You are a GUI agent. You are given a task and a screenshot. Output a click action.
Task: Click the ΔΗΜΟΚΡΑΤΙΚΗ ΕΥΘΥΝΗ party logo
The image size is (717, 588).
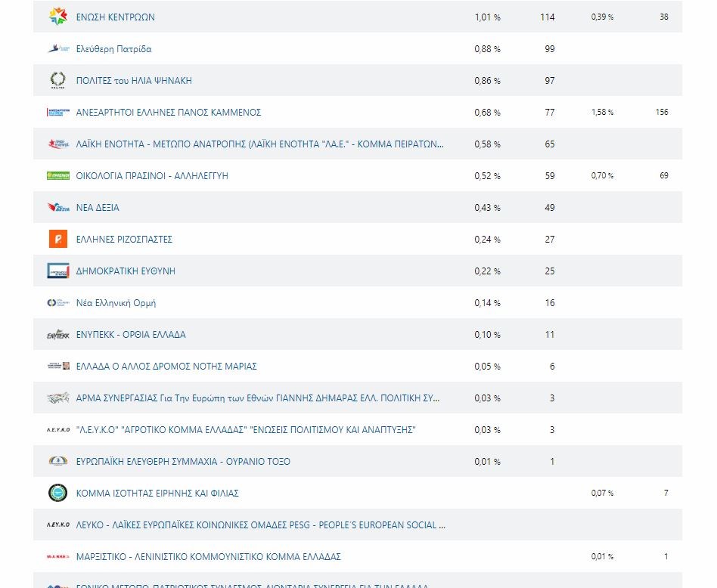point(58,271)
